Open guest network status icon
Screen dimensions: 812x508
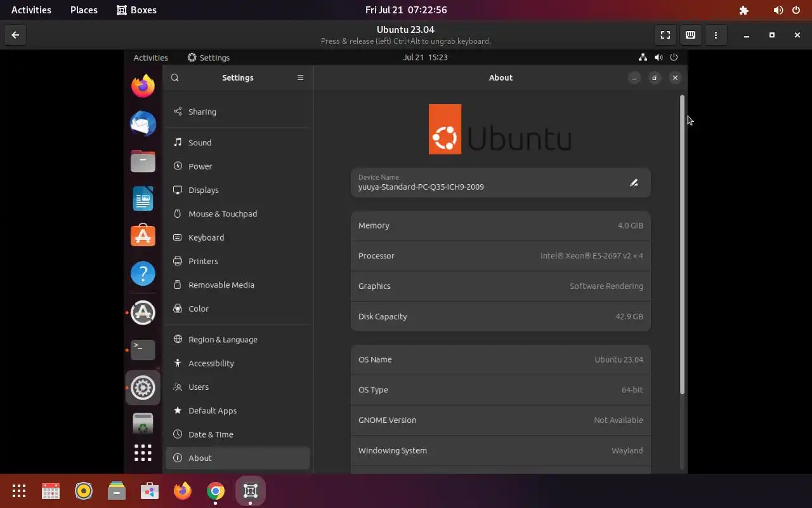643,57
